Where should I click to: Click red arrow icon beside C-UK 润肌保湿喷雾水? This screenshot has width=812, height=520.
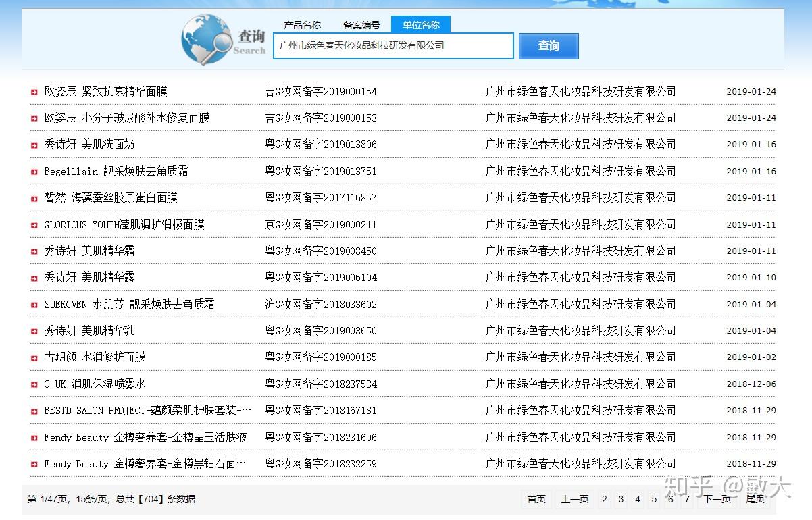(x=34, y=384)
